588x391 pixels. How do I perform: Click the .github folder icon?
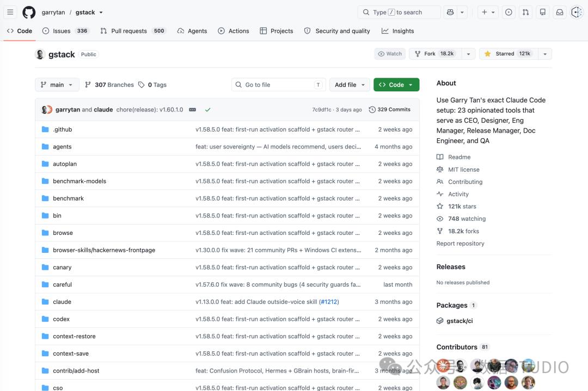click(x=45, y=129)
